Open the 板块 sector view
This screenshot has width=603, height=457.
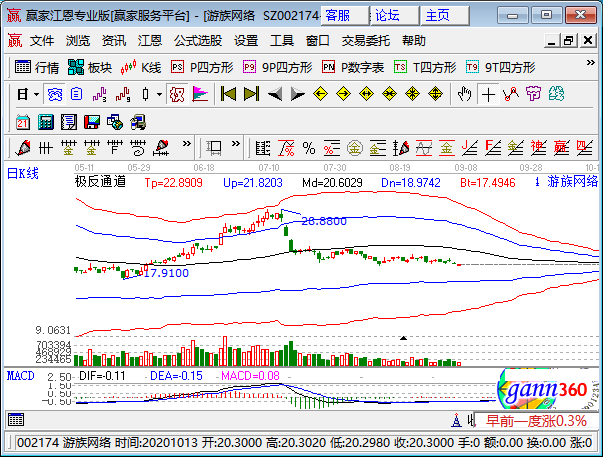tap(90, 67)
